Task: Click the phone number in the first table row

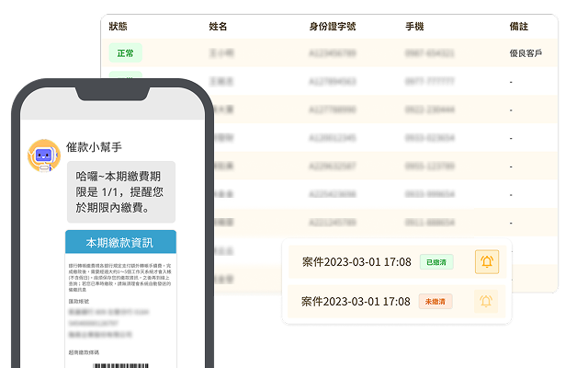Action: pyautogui.click(x=429, y=53)
